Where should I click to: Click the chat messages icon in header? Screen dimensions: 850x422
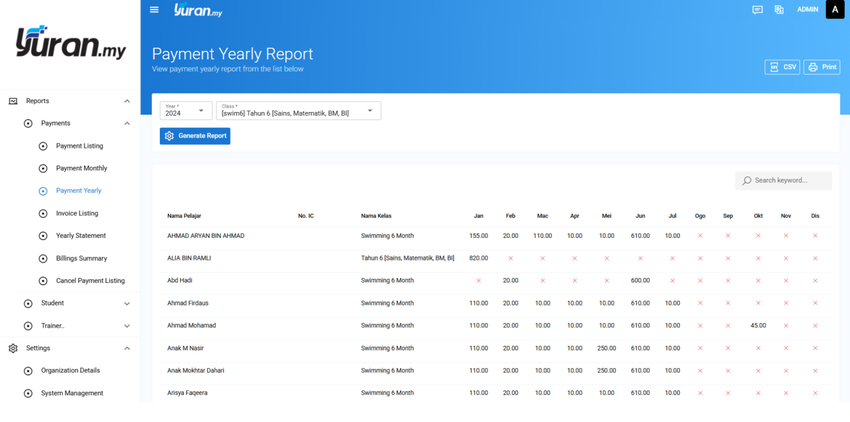pyautogui.click(x=757, y=10)
